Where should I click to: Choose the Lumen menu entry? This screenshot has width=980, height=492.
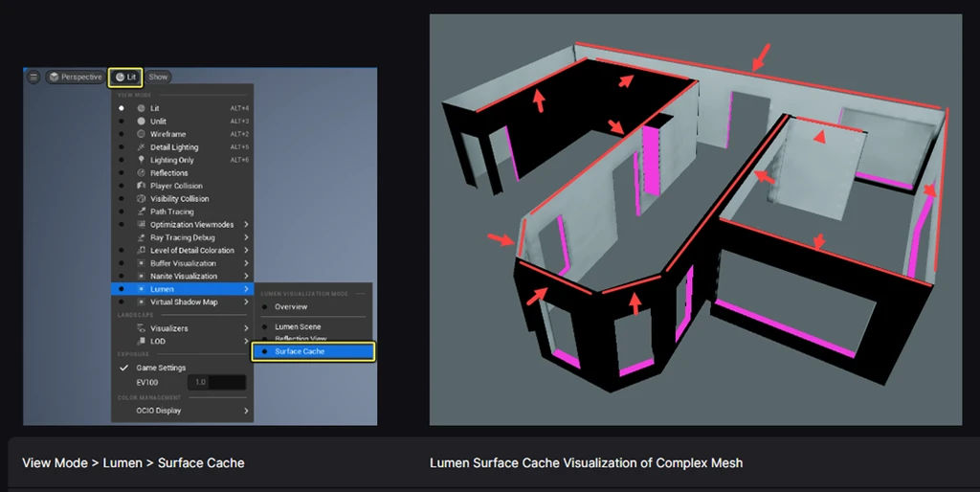point(182,289)
